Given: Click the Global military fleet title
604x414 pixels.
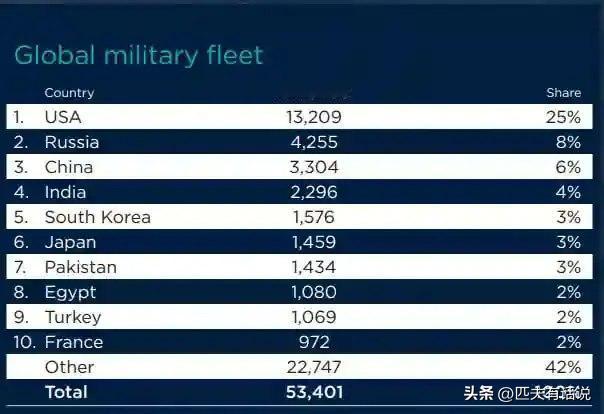Looking at the screenshot, I should [139, 56].
